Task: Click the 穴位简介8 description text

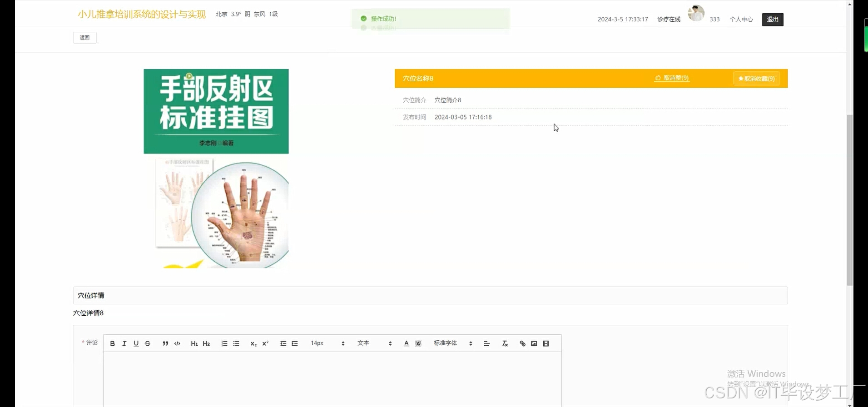Action: [x=447, y=100]
